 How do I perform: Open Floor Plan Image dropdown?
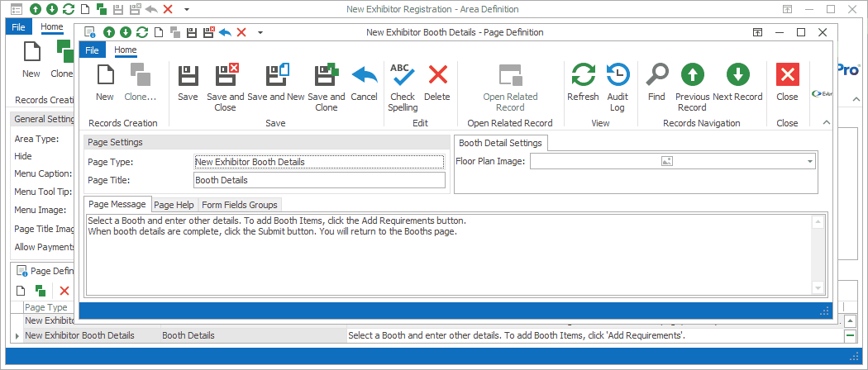(810, 162)
